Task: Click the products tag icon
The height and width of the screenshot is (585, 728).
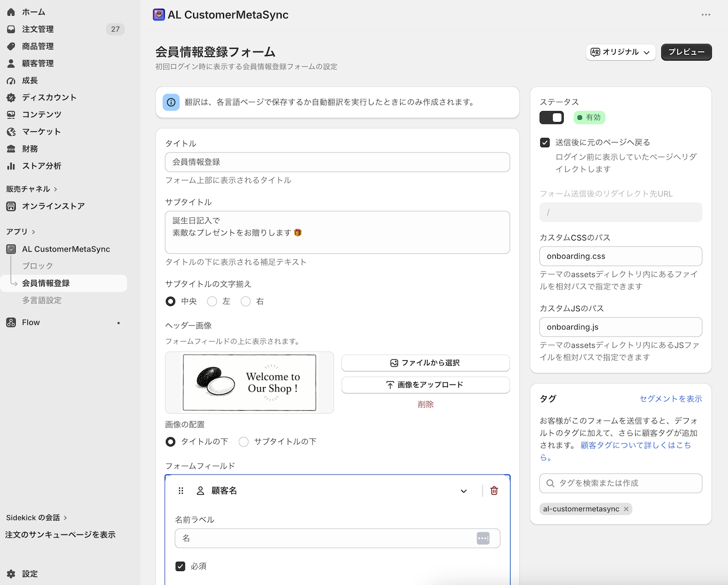Action: point(11,46)
